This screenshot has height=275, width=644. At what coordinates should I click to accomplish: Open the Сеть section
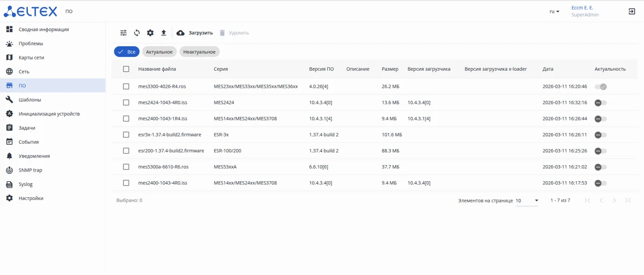point(53,71)
